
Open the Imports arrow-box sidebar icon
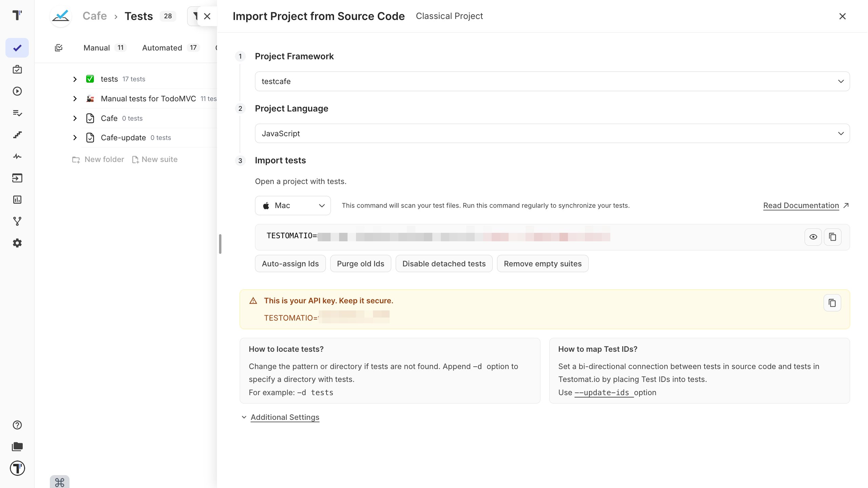click(17, 178)
